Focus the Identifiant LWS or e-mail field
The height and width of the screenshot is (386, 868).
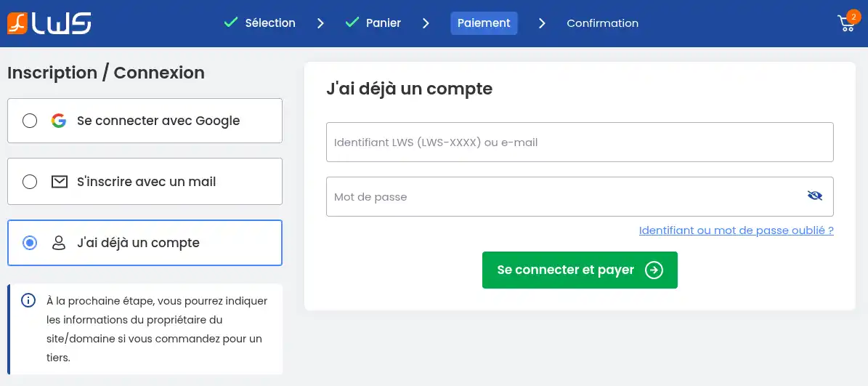(579, 142)
